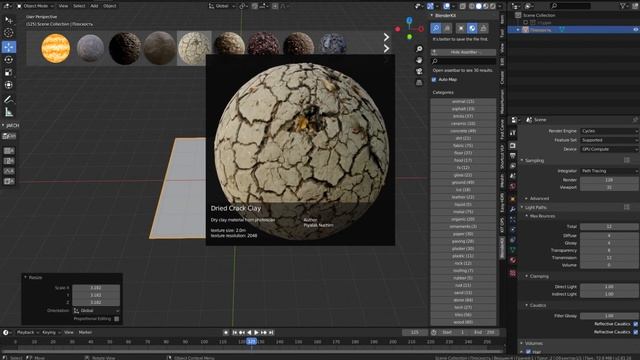The width and height of the screenshot is (640, 360).
Task: Click Dried Crack Clay material thumbnail
Action: pos(194,48)
